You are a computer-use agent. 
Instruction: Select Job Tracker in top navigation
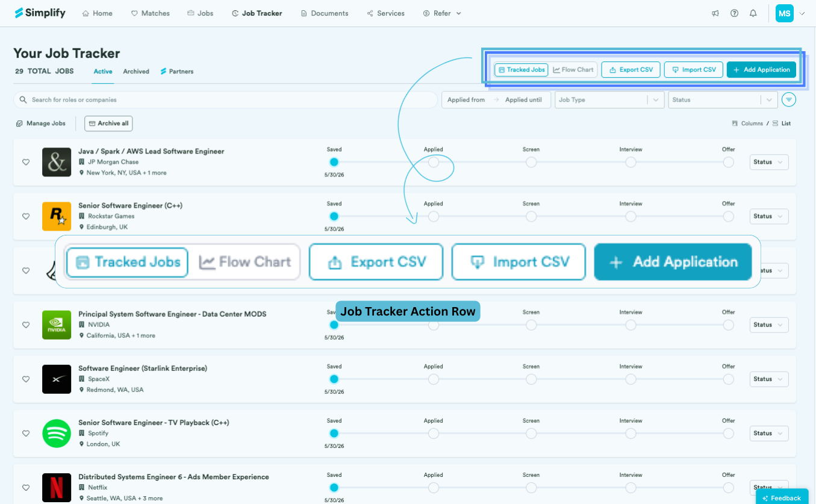[x=257, y=13]
